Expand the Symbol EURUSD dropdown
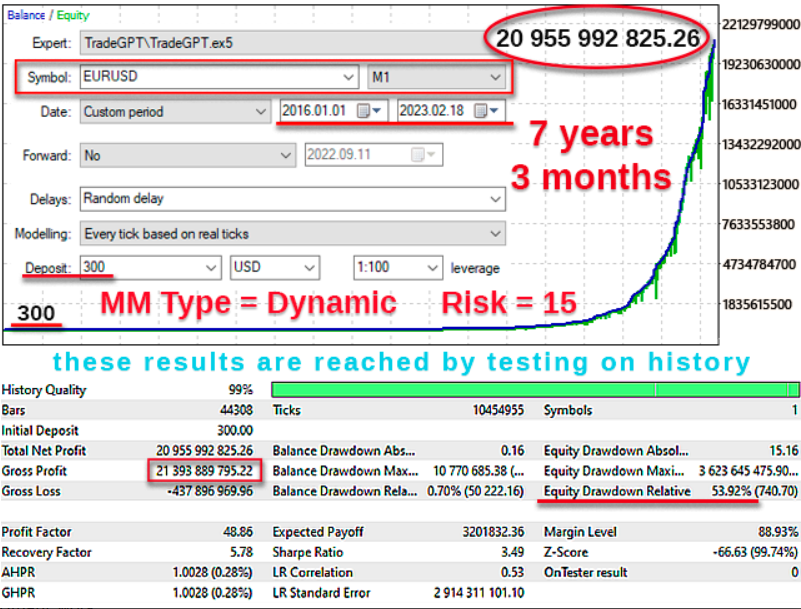The height and width of the screenshot is (609, 801). pyautogui.click(x=347, y=77)
